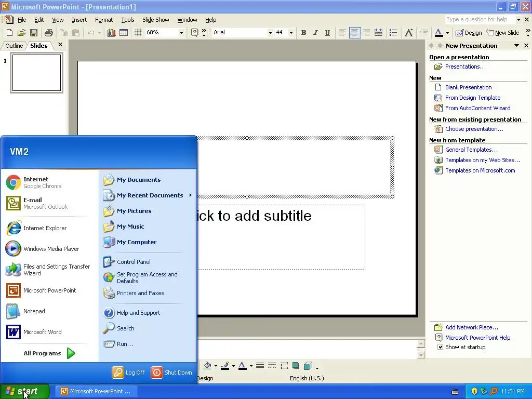Click From AutoContent Wizard link
Image resolution: width=532 pixels, height=399 pixels.
pyautogui.click(x=478, y=108)
